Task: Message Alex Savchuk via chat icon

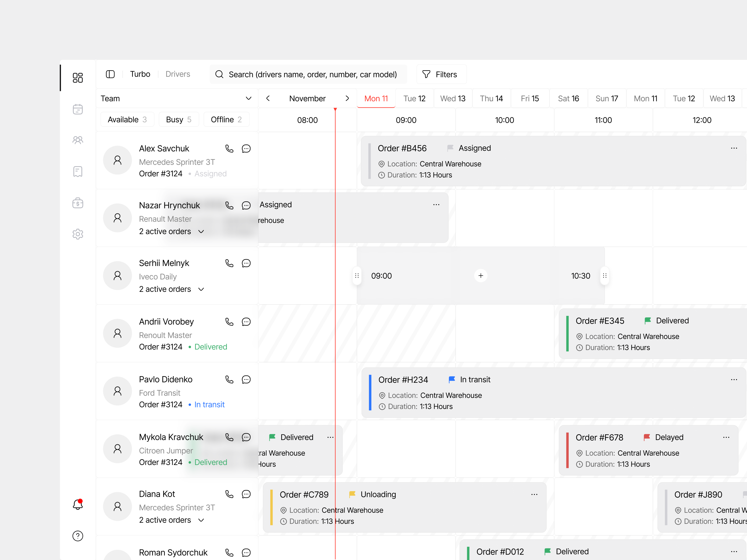Action: click(246, 149)
